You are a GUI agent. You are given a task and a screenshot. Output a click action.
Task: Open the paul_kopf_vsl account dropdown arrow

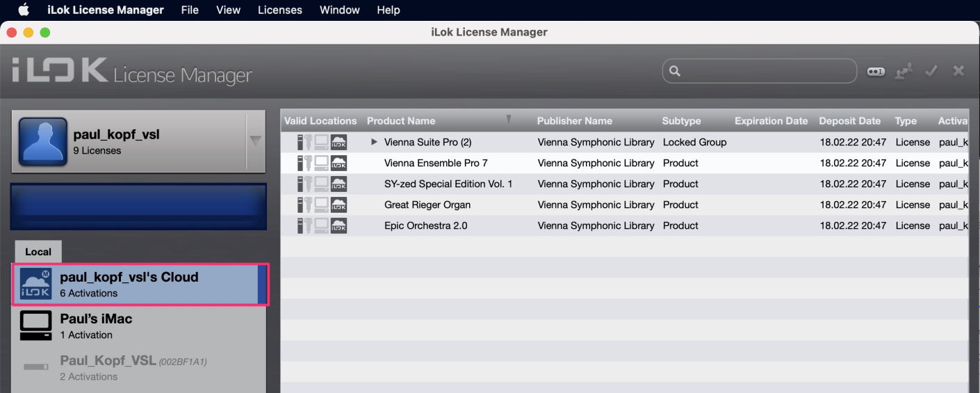click(x=255, y=141)
